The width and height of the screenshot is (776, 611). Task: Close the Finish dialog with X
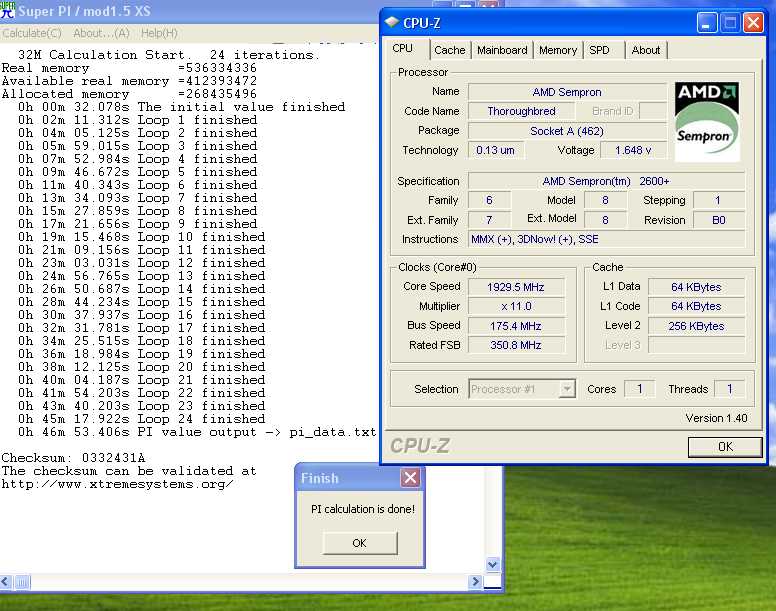[x=410, y=478]
